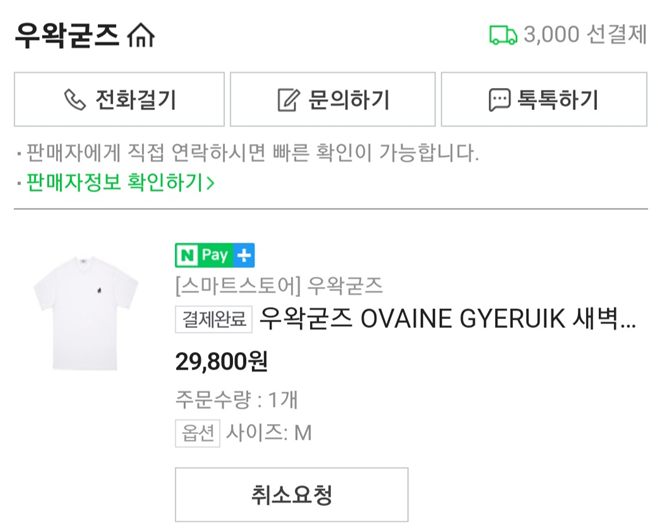Click the phone handset icon
Image resolution: width=658 pixels, height=530 pixels.
pyautogui.click(x=75, y=100)
